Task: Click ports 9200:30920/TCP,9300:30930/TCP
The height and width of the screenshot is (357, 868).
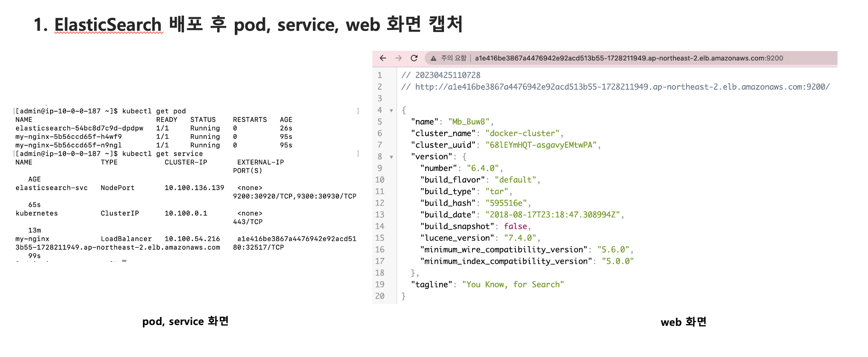Action: pos(295,196)
